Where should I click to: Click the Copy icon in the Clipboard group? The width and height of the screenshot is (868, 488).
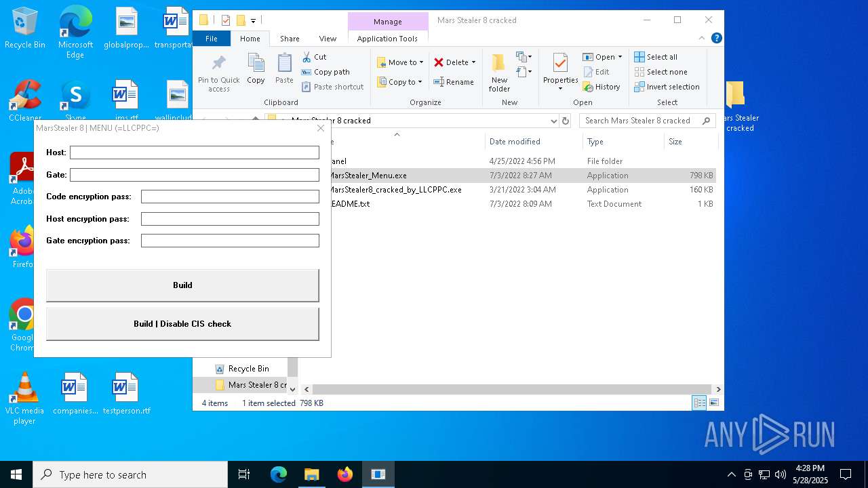click(256, 64)
